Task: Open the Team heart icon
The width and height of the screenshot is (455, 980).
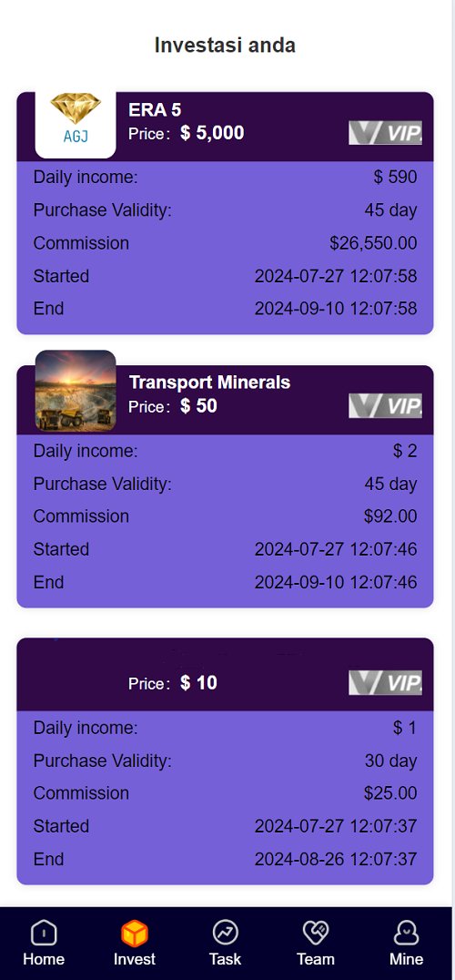Action: point(315,934)
